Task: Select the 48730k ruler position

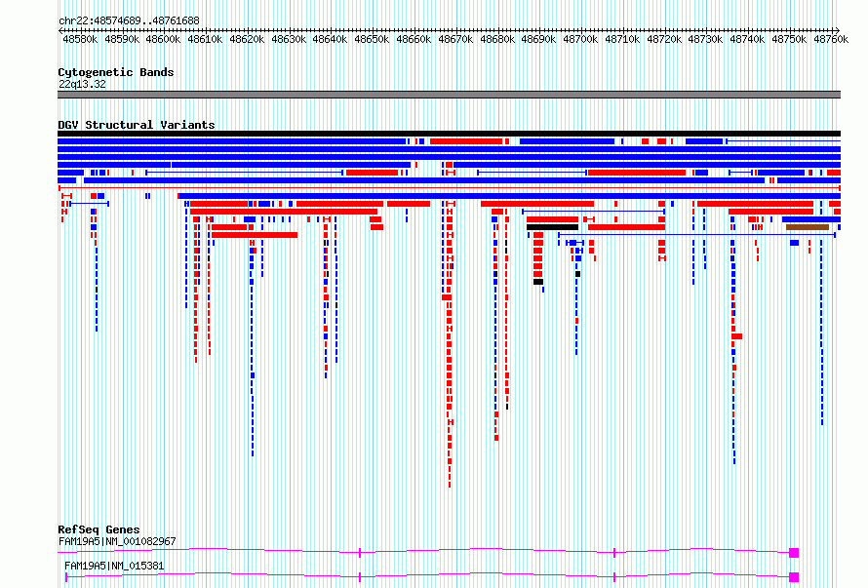Action: pos(705,39)
